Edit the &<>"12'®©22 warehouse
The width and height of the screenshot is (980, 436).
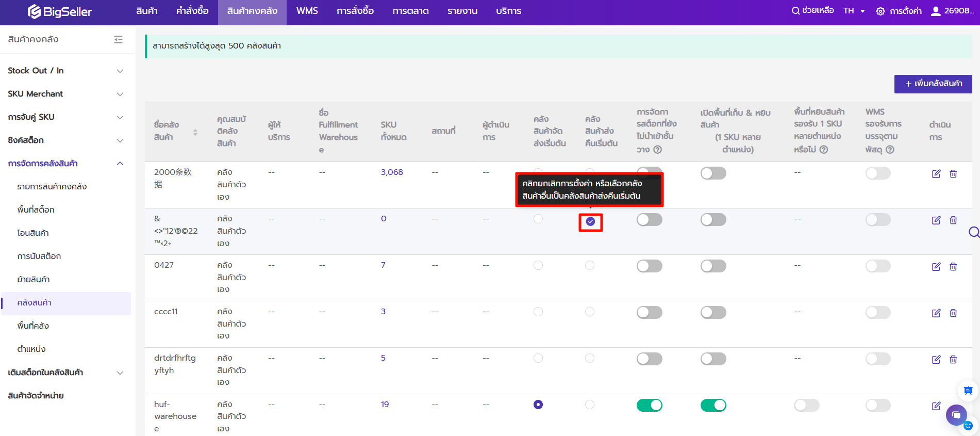936,220
